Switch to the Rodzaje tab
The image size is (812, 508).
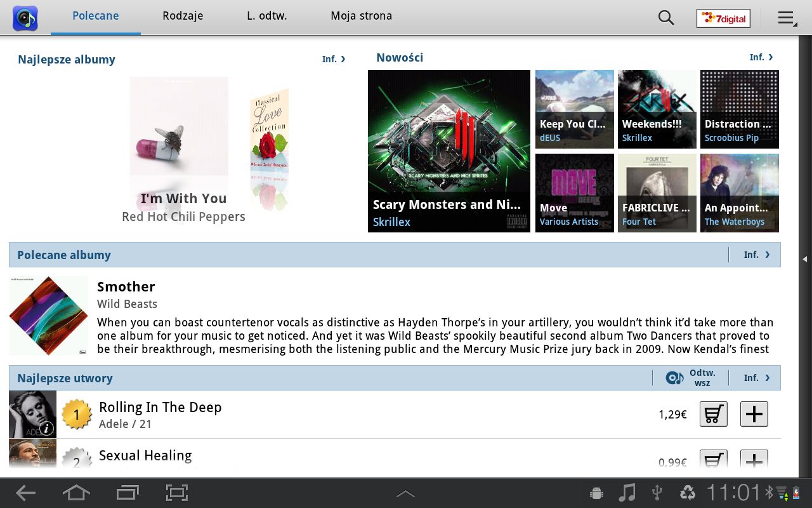[183, 17]
